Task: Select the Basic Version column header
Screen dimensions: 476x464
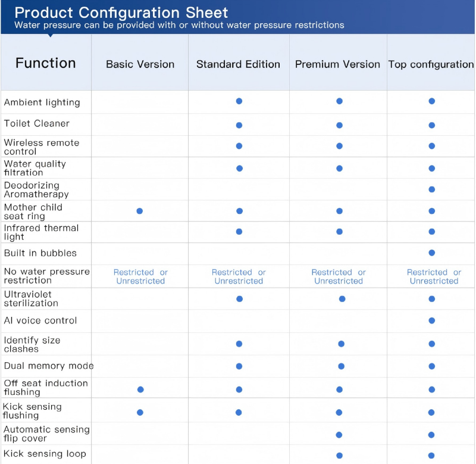Action: click(x=140, y=64)
